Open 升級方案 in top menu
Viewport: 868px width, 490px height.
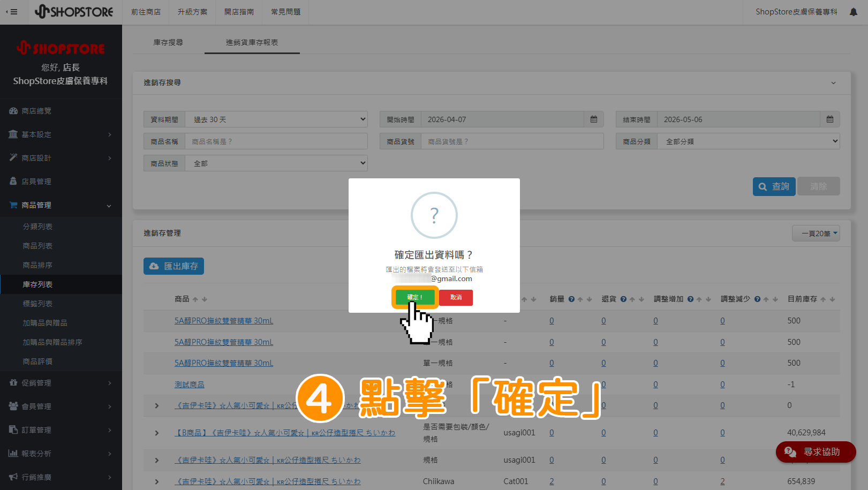coord(192,12)
